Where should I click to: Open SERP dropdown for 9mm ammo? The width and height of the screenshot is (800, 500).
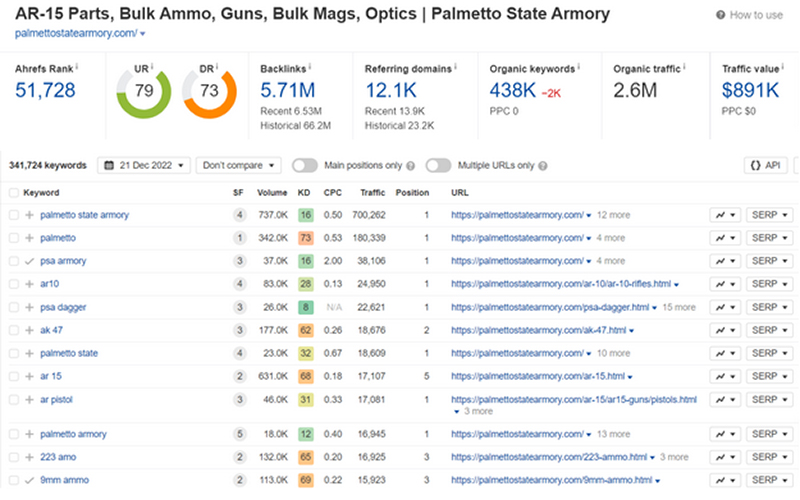(x=769, y=481)
